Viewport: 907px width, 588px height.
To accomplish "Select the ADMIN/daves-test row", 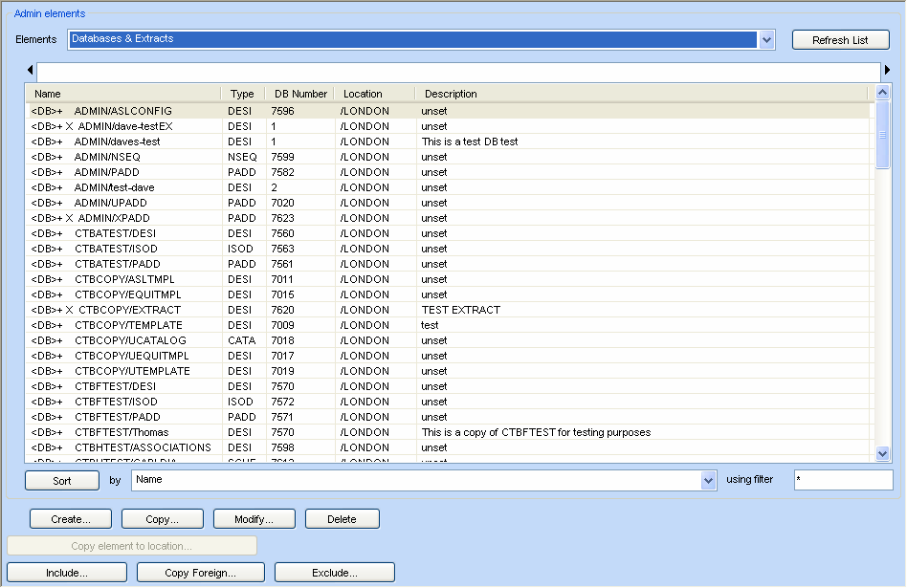I will tap(449, 142).
